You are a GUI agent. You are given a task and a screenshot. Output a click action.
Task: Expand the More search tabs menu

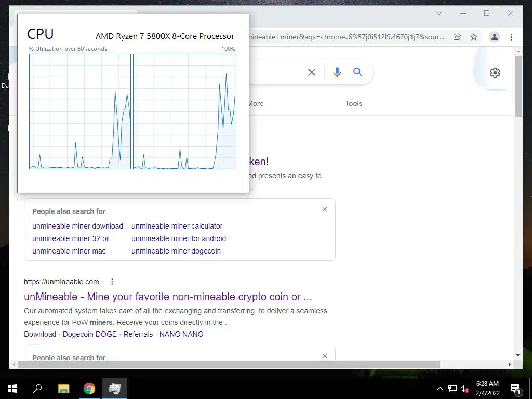coord(256,103)
